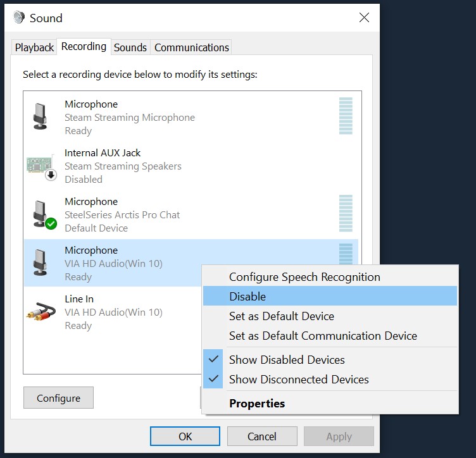This screenshot has height=458, width=476.
Task: Choose Set as Default Device
Action: click(281, 316)
